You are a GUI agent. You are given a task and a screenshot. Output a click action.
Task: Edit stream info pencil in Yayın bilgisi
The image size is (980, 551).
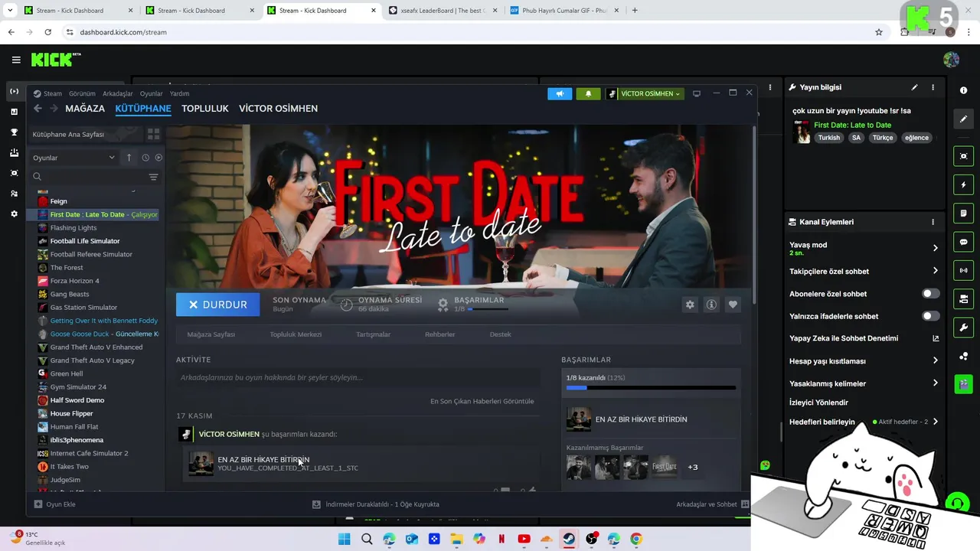(x=914, y=87)
